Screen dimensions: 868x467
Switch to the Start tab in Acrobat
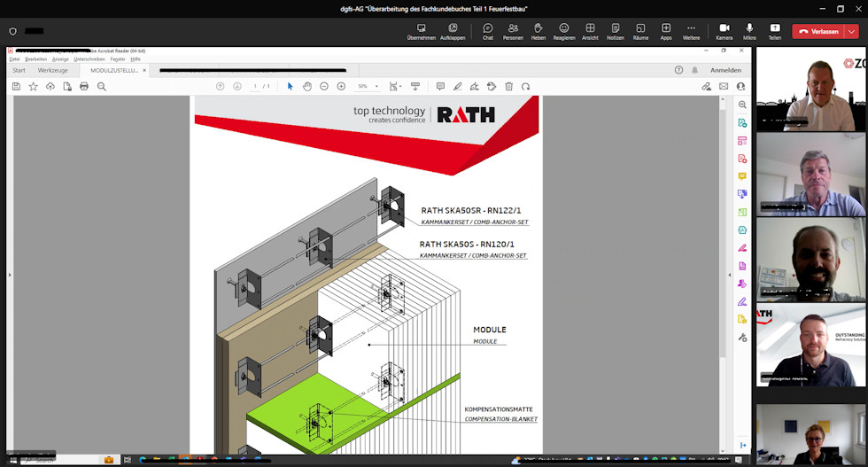pos(19,70)
